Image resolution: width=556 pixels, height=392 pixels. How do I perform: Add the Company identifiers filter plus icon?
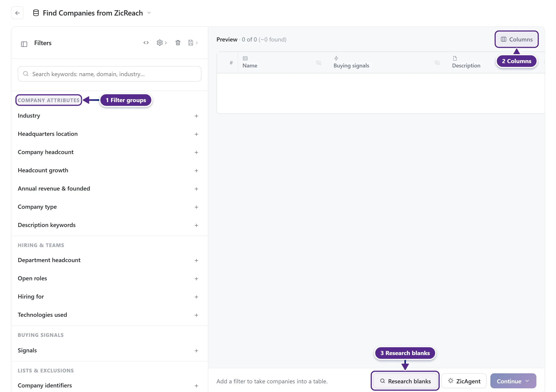click(x=196, y=386)
